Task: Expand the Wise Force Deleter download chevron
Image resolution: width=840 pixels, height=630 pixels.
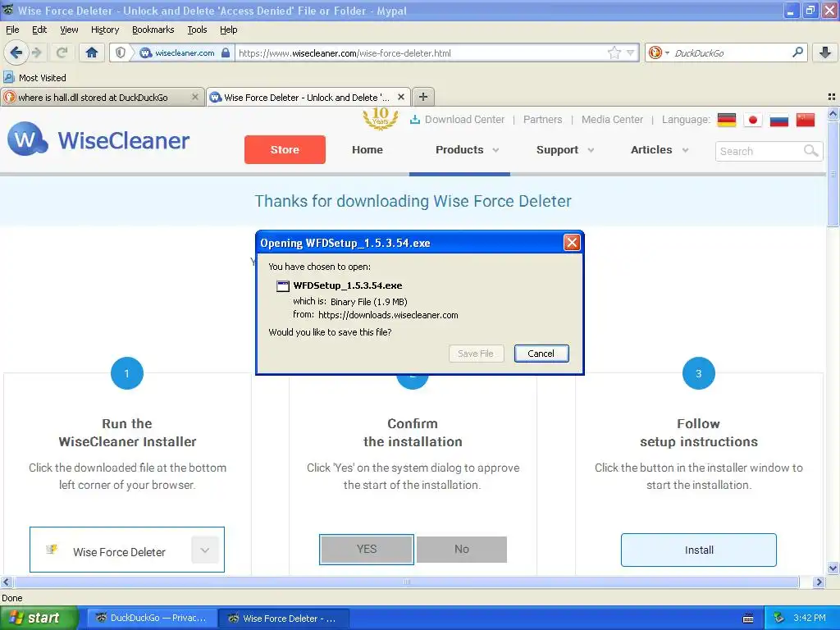Action: point(204,550)
